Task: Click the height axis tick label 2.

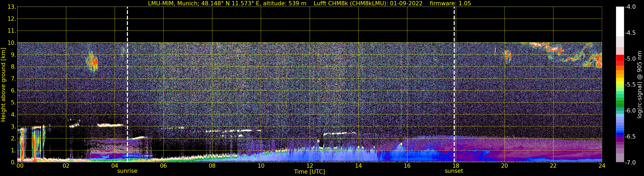Action: [13, 138]
